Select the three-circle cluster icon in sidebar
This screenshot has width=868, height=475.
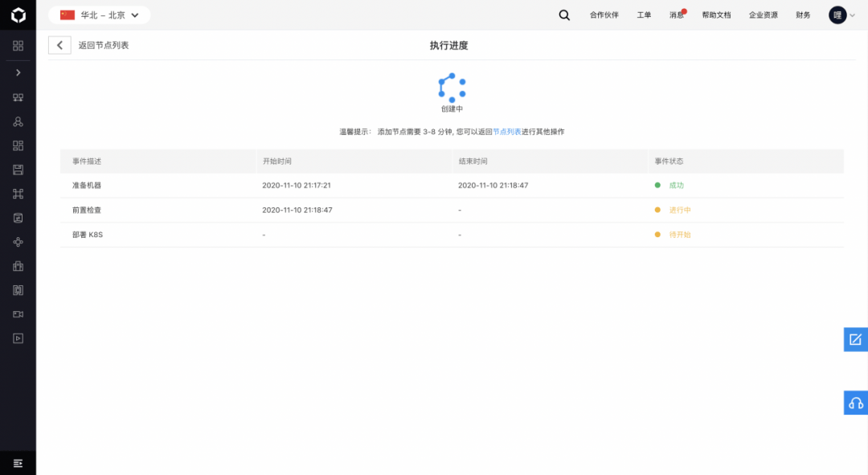click(18, 122)
